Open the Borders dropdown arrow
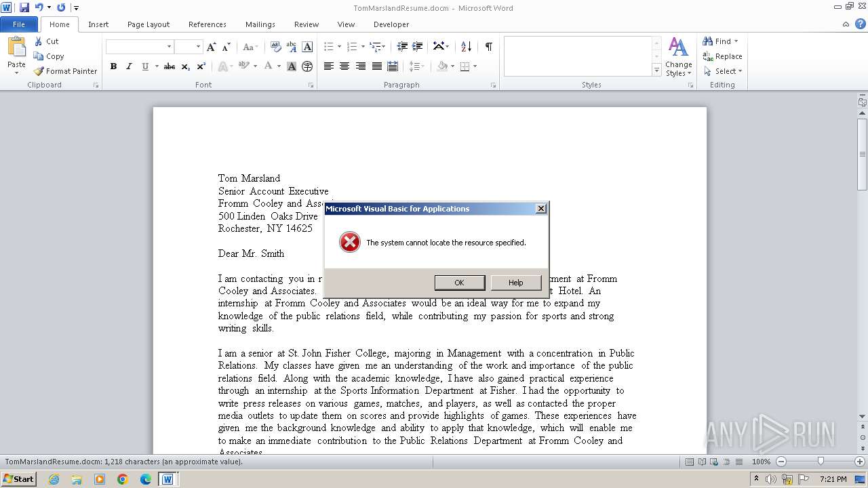868x488 pixels. pyautogui.click(x=475, y=66)
